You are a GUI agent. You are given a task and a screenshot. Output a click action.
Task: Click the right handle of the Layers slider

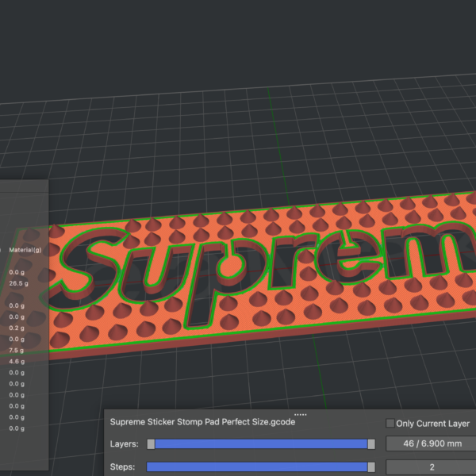[x=371, y=444]
